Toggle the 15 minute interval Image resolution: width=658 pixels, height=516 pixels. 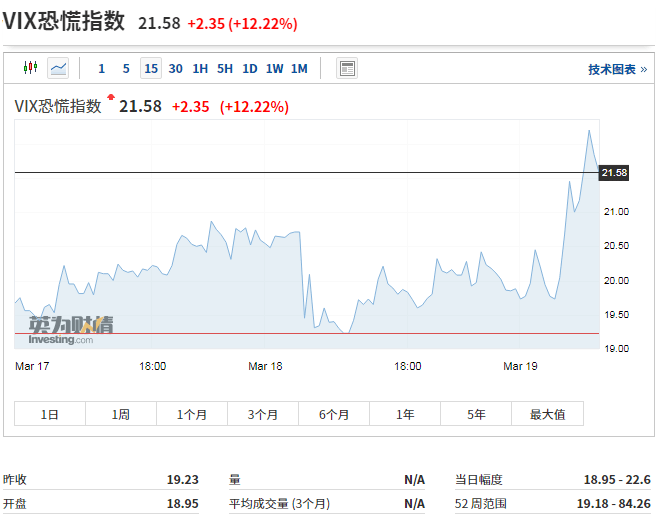[151, 68]
